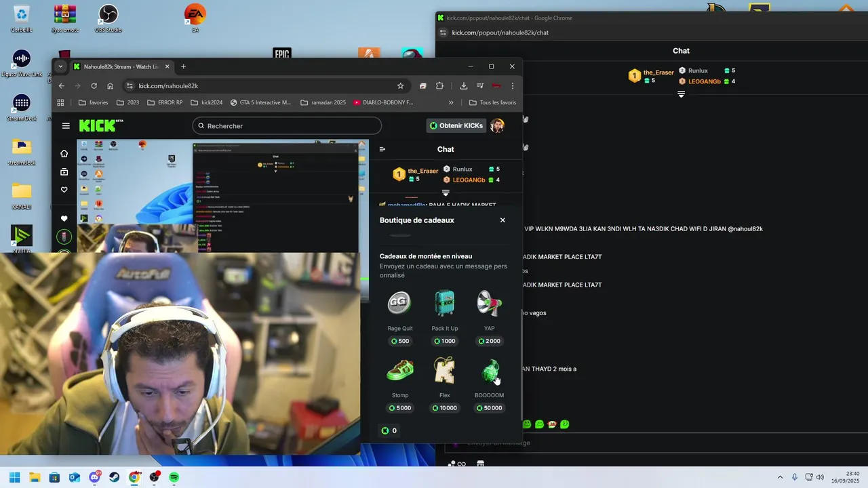Expand the leaderboard in popout chat window
868x488 pixels.
pyautogui.click(x=681, y=95)
